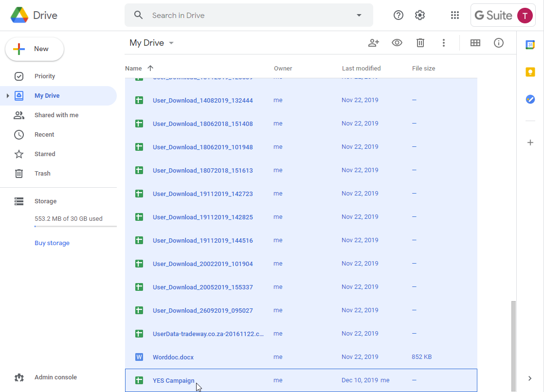The width and height of the screenshot is (544, 392).
Task: Open the More actions three-dot menu
Action: coord(443,43)
